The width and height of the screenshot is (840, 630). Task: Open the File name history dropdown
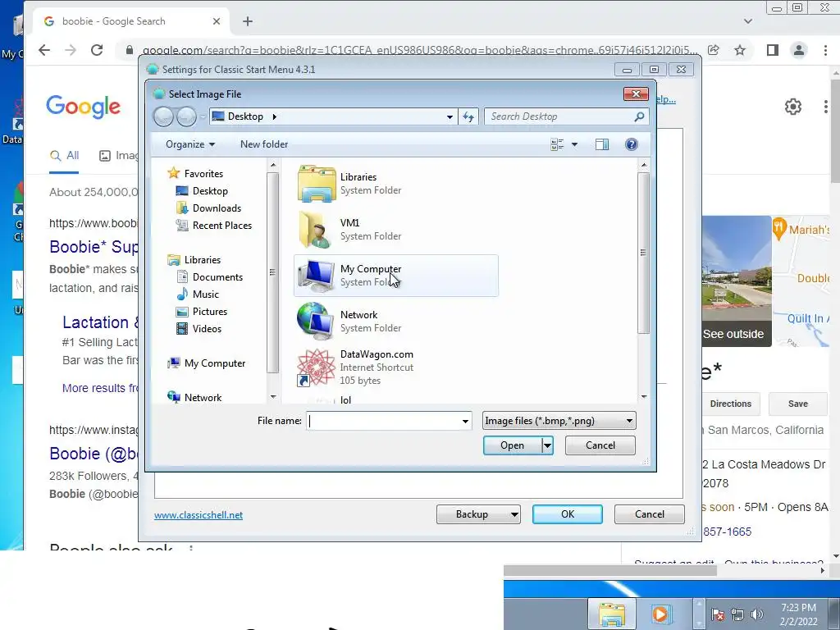tap(465, 421)
